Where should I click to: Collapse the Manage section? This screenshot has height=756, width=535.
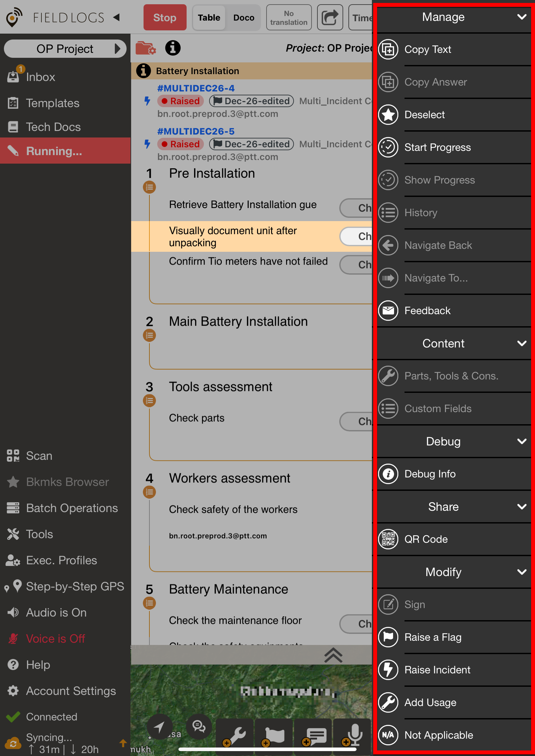click(x=522, y=17)
